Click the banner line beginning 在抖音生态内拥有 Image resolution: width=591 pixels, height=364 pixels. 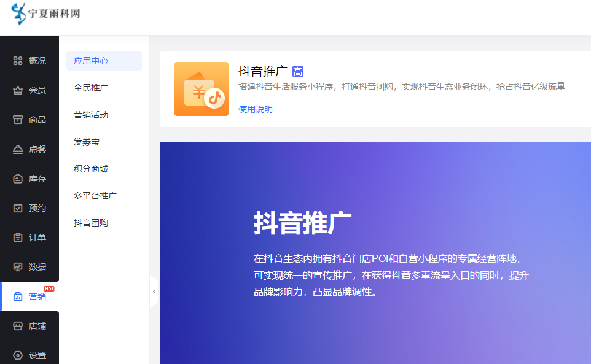(x=388, y=259)
